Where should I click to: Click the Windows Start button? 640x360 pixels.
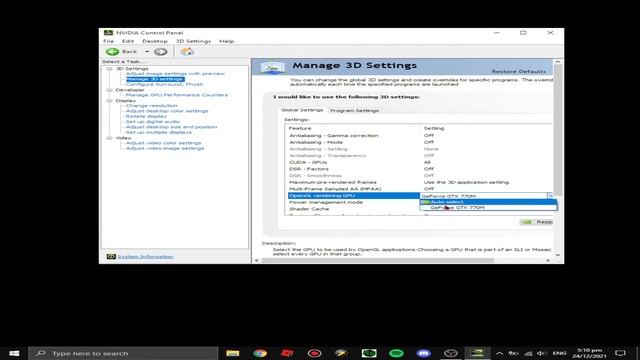[x=14, y=353]
